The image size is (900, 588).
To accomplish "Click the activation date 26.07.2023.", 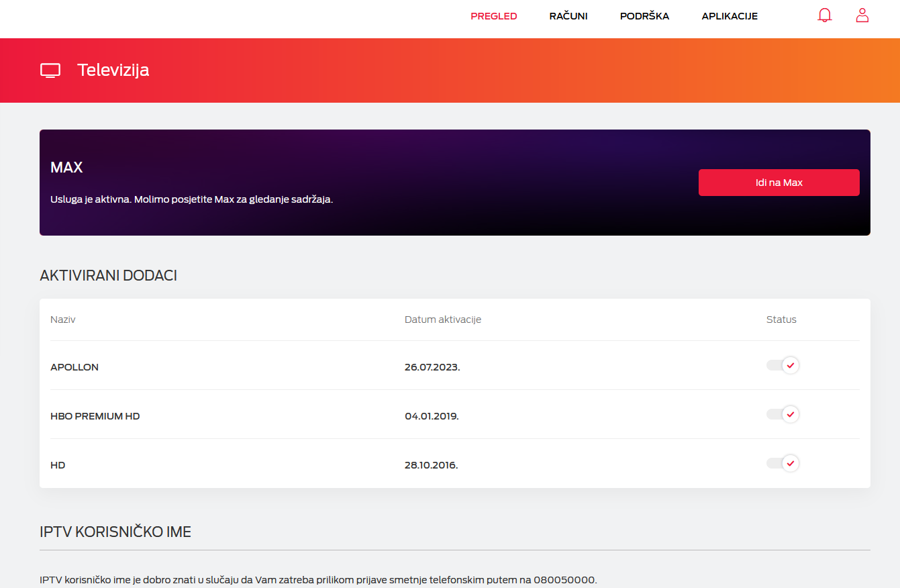I will [x=432, y=367].
